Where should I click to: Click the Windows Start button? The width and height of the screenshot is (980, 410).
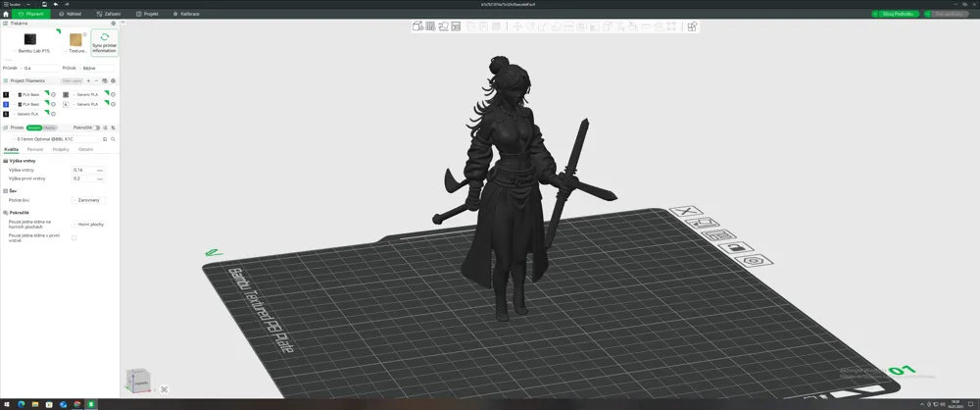[x=7, y=404]
